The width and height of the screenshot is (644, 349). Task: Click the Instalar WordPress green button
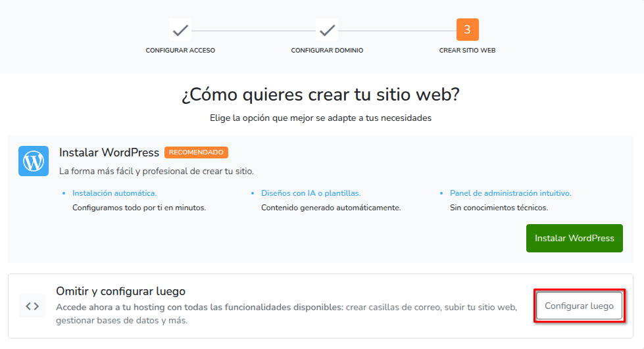(574, 238)
